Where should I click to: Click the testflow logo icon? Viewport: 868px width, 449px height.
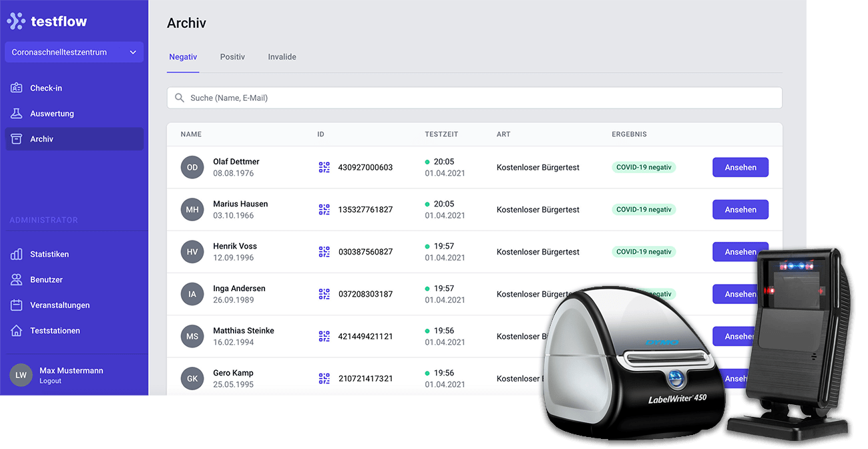point(16,21)
